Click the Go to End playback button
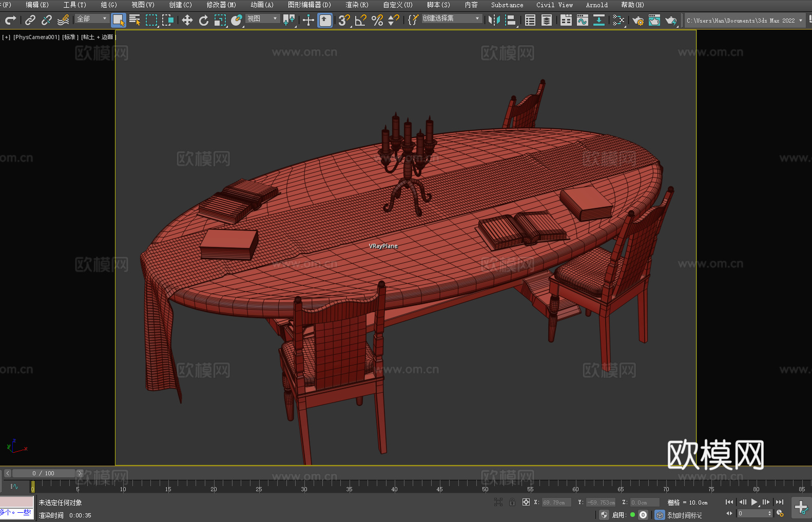This screenshot has width=812, height=522. (780, 502)
